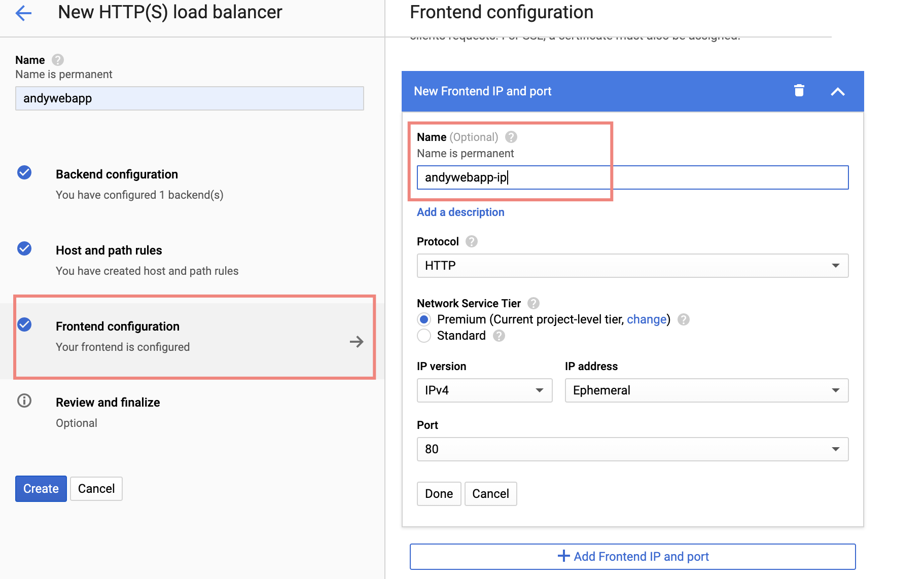Open the IP address Ephemeral dropdown
Viewport: 924px width, 579px height.
tap(706, 390)
